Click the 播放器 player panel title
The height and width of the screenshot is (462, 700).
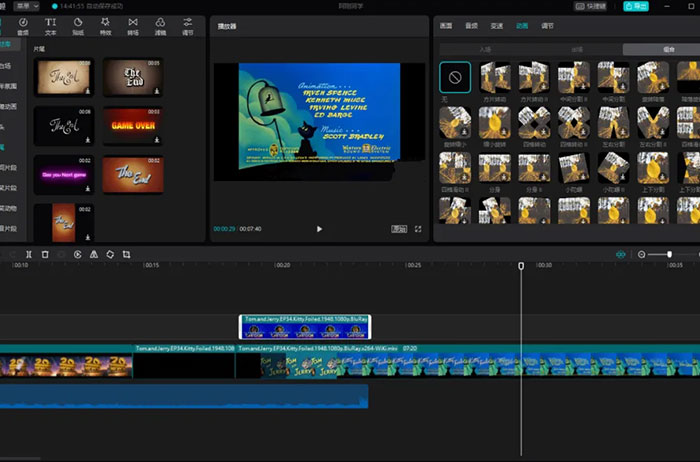[x=227, y=26]
